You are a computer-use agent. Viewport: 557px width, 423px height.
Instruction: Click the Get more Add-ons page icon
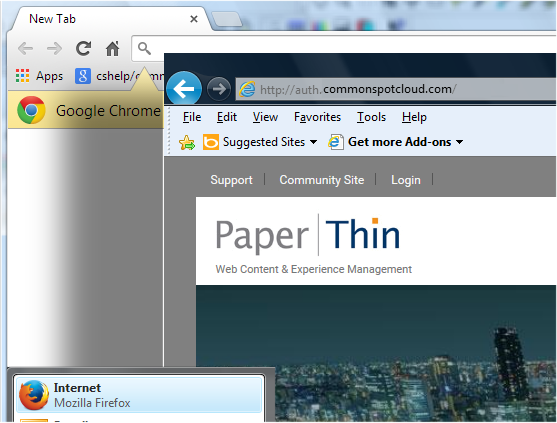click(x=335, y=142)
